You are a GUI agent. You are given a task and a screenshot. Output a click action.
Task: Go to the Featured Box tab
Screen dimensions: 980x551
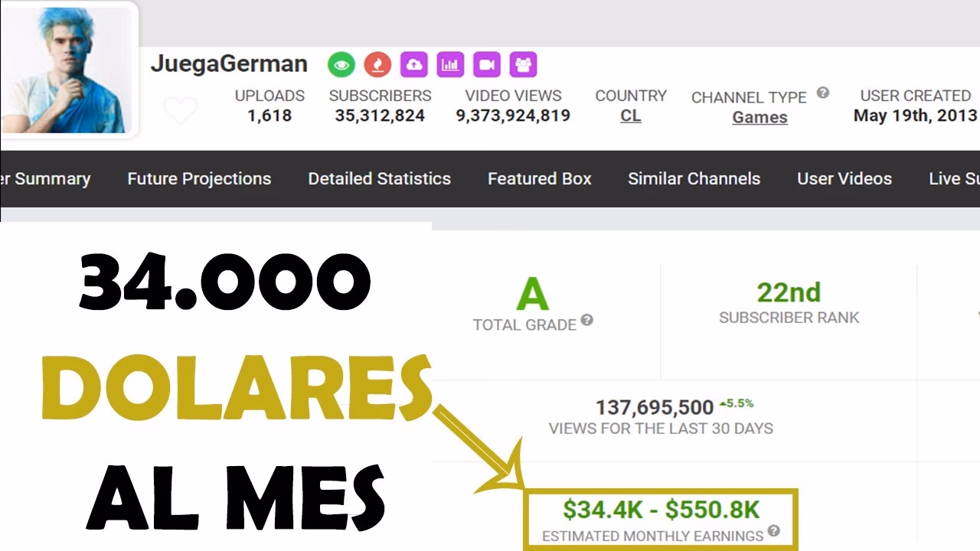(539, 179)
